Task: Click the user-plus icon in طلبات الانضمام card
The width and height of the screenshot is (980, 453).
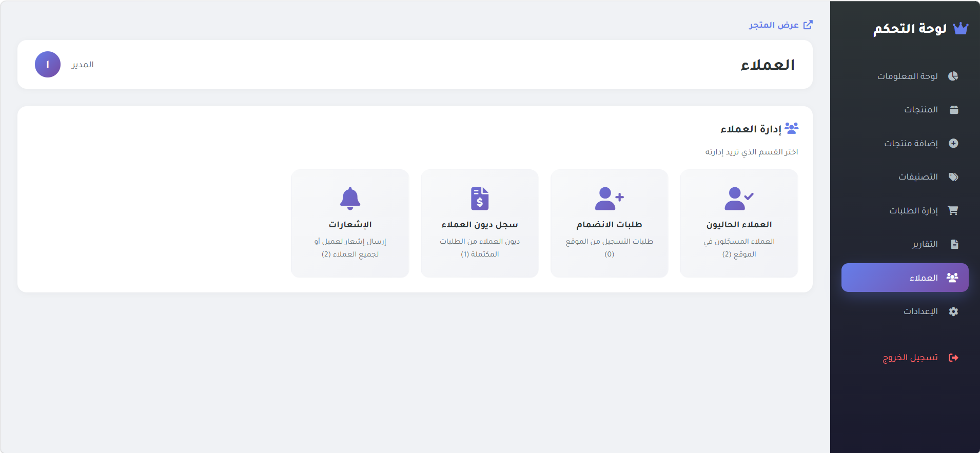Action: pyautogui.click(x=609, y=199)
